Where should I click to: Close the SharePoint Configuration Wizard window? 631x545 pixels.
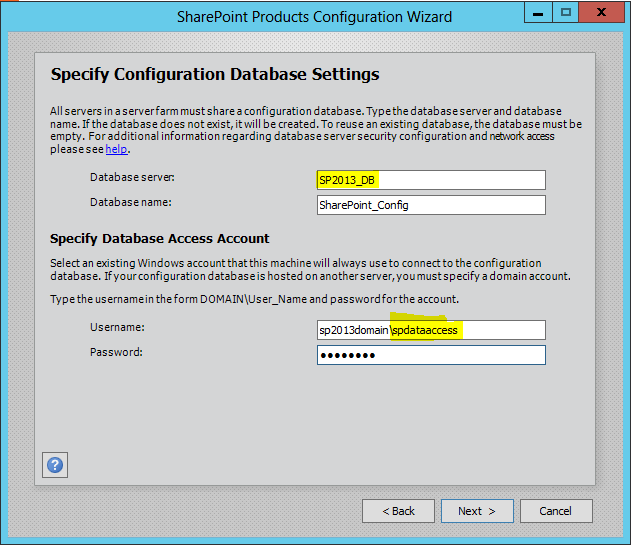[x=602, y=12]
